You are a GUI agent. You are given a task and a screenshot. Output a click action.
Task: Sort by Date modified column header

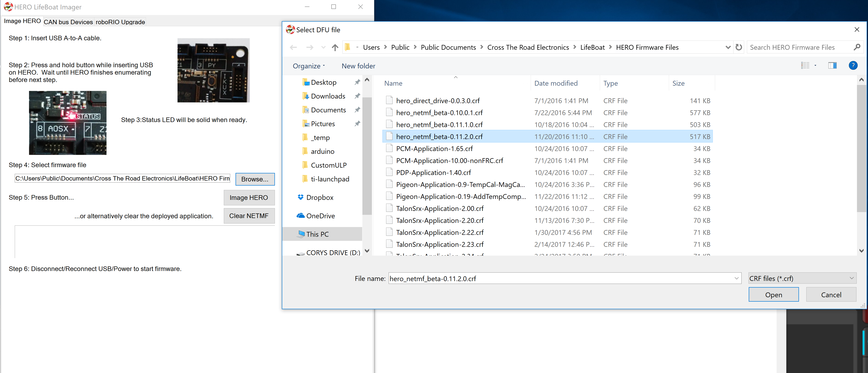pyautogui.click(x=556, y=83)
